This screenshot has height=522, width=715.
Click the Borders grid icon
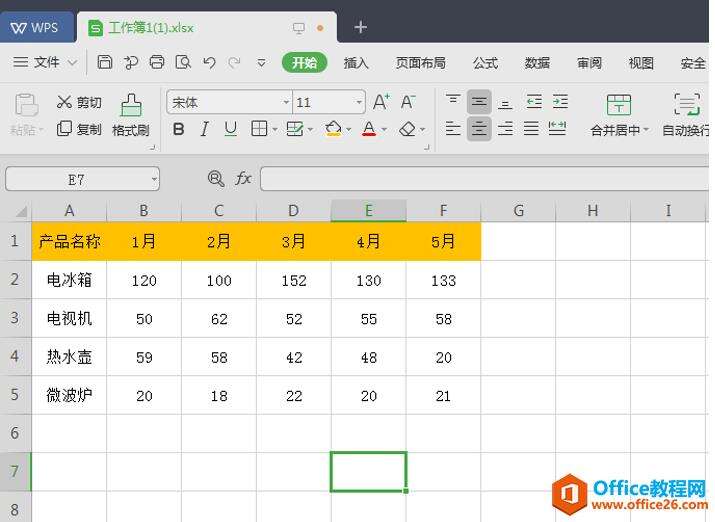tap(259, 129)
